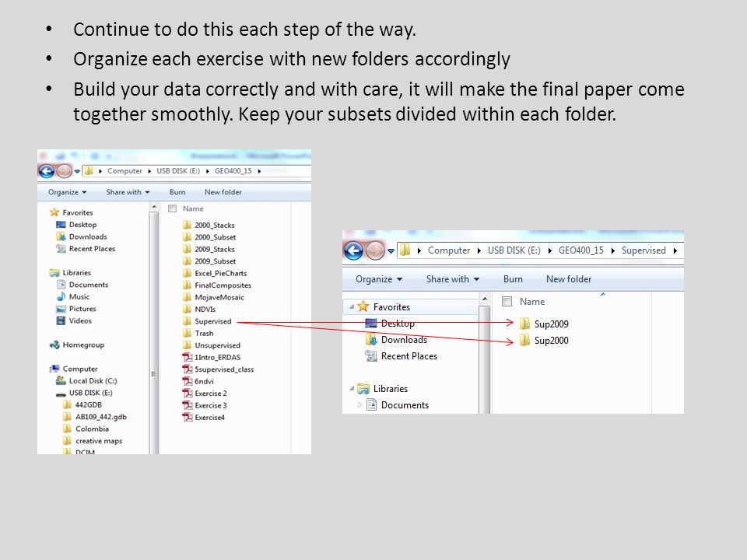Click Forward arrow in left Explorer window
Image resolution: width=747 pixels, height=560 pixels.
[65, 171]
